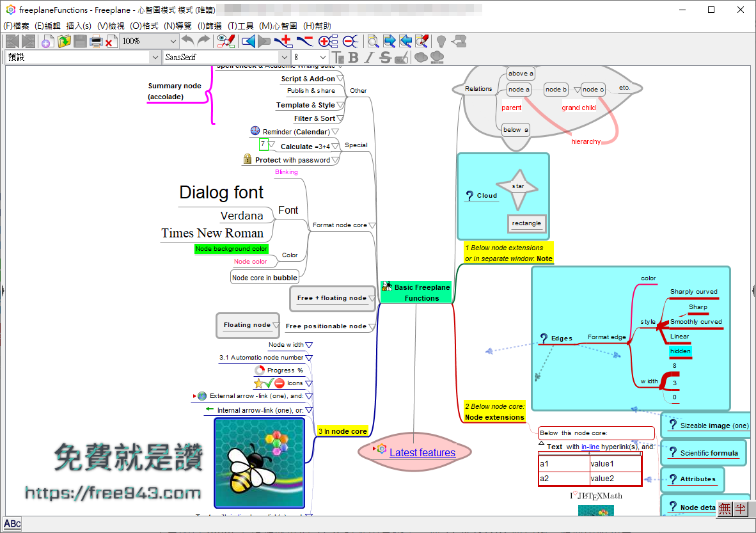756x533 pixels.
Task: Click the open map folder icon
Action: pos(64,42)
